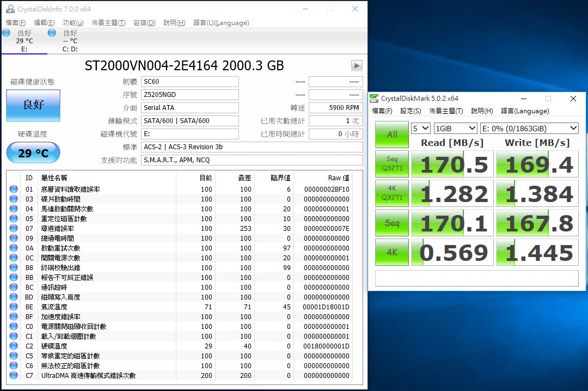This screenshot has width=588, height=391.
Task: Click the status orb for attribute C7
Action: [x=14, y=375]
